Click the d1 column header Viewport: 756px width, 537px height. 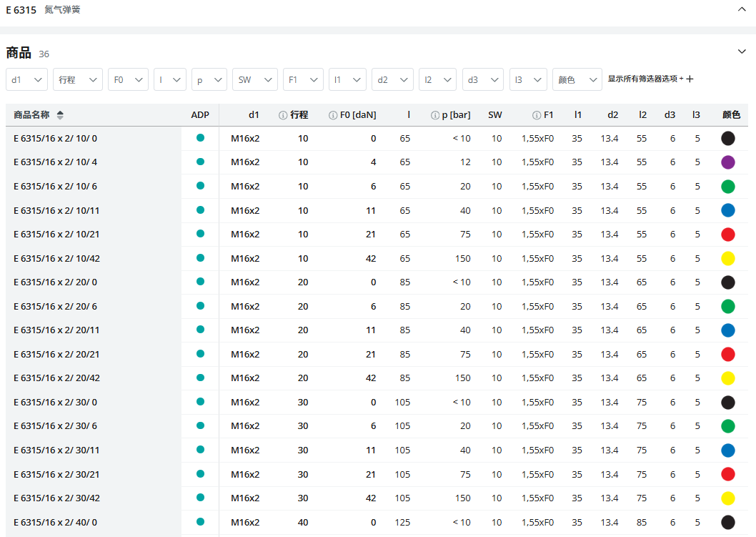254,115
